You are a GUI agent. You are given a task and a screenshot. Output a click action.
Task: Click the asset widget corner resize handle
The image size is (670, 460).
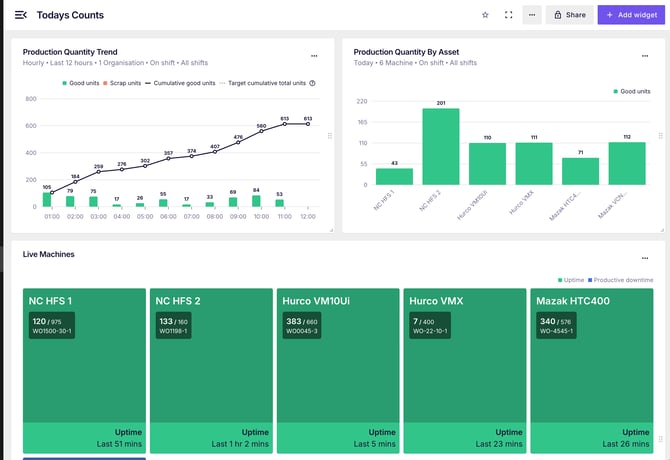coord(662,230)
